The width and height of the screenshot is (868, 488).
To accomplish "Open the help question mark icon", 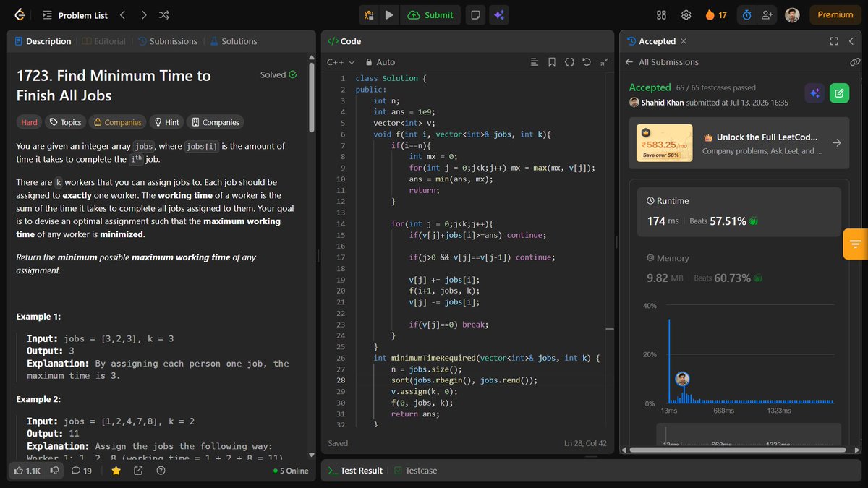I will click(161, 471).
